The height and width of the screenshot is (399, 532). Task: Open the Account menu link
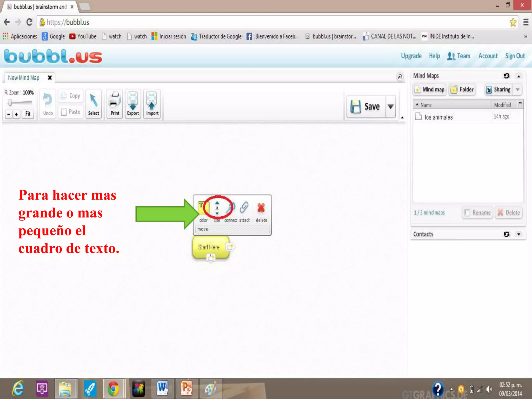point(488,56)
